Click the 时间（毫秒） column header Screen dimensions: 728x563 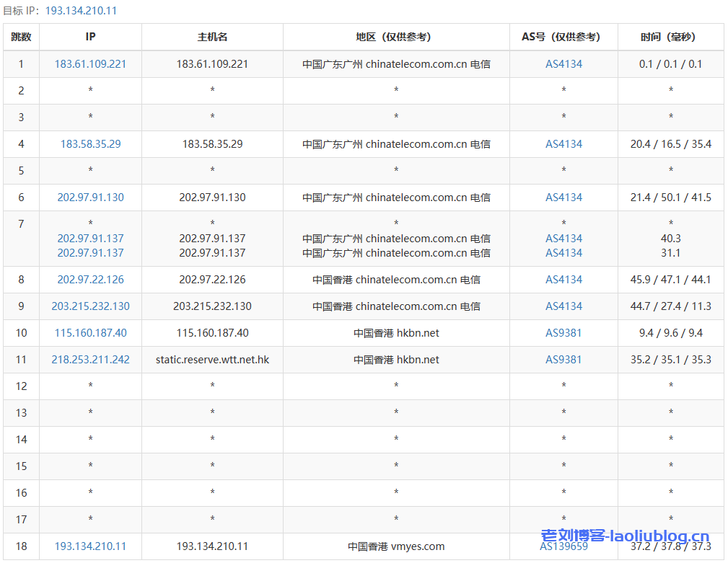click(670, 37)
